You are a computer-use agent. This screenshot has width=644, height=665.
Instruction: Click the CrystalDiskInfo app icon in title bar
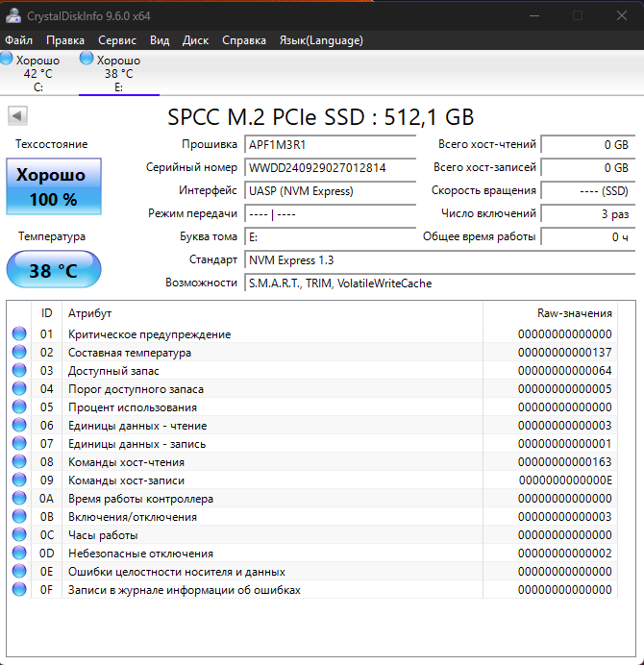click(12, 15)
